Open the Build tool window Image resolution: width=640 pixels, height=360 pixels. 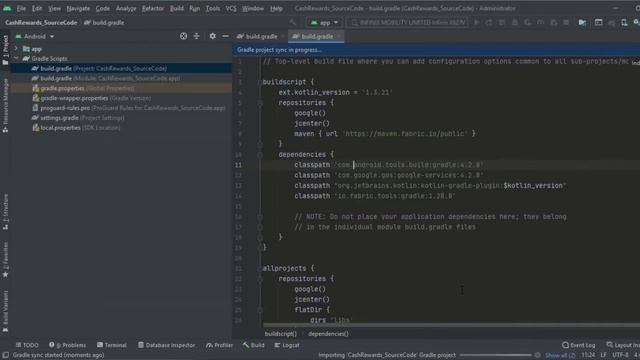[x=253, y=345]
